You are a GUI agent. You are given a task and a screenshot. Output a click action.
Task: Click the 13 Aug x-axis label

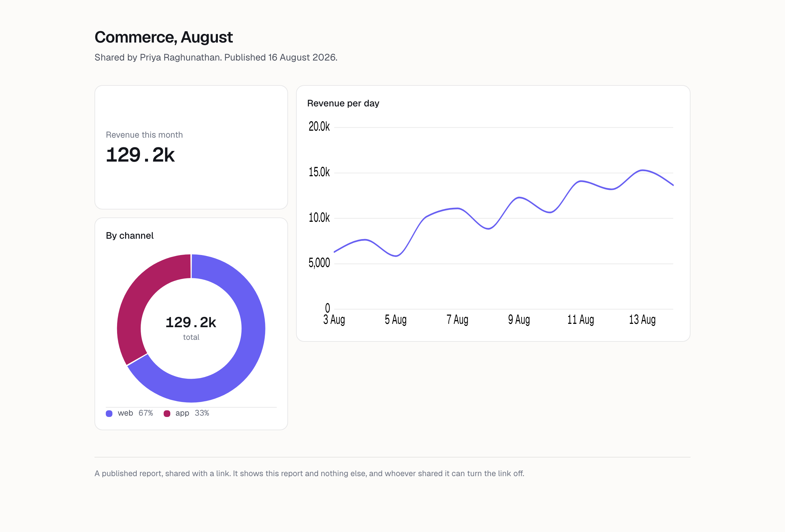coord(642,320)
